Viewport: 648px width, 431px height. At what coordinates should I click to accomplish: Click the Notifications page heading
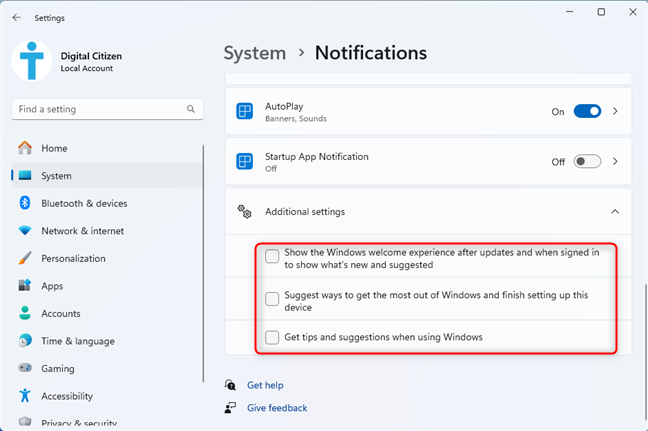(x=371, y=53)
